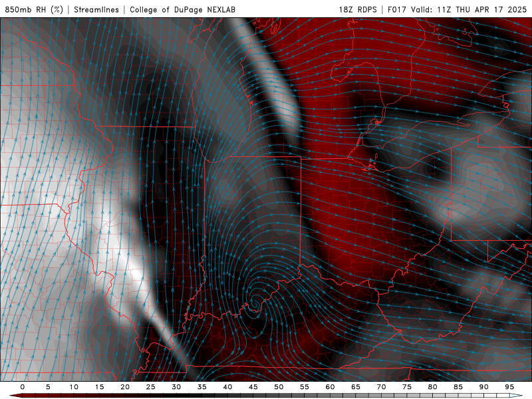This screenshot has height=399, width=532.
Task: Click the "15" colorbar label
Action: point(99,387)
